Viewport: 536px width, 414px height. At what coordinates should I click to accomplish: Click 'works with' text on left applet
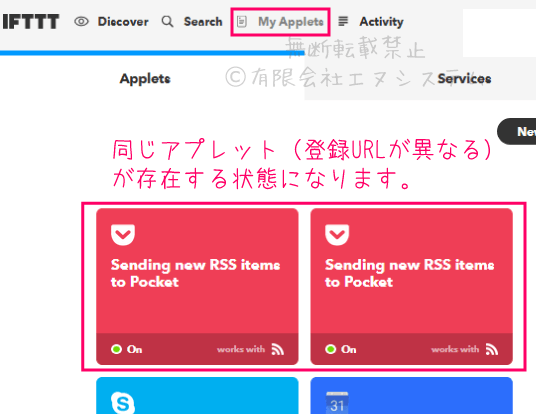[241, 349]
